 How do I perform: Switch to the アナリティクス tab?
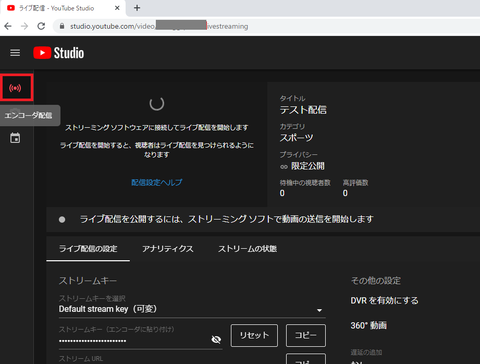pos(168,249)
